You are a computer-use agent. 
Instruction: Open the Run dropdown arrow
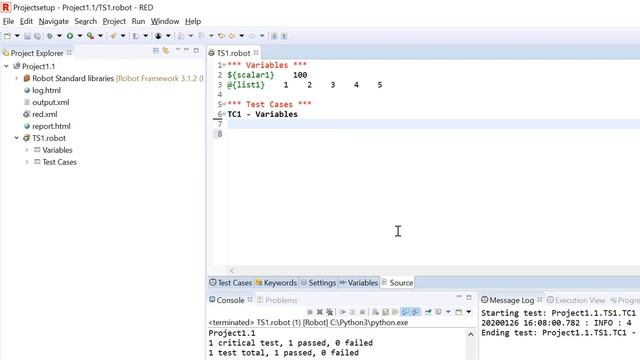pos(80,36)
